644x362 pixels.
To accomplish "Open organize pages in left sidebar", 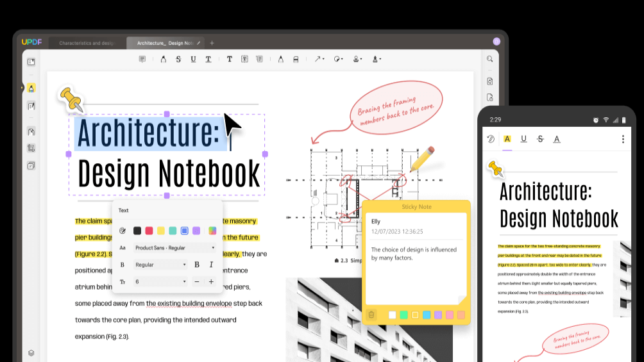I will pyautogui.click(x=31, y=132).
